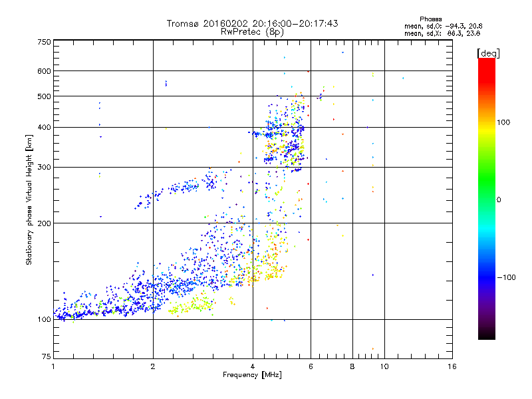Viewport: 532px width, 399px height.
Task: Click the y-axis tick label '400'
Action: click(44, 128)
